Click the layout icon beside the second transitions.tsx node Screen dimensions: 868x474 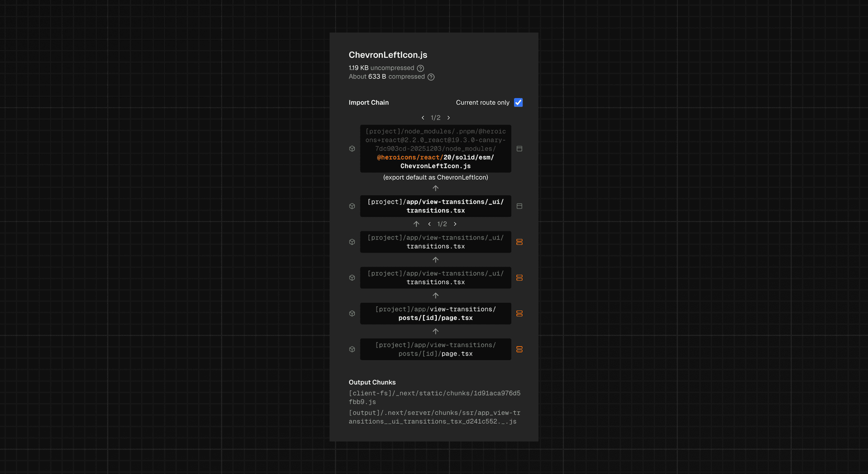(519, 206)
